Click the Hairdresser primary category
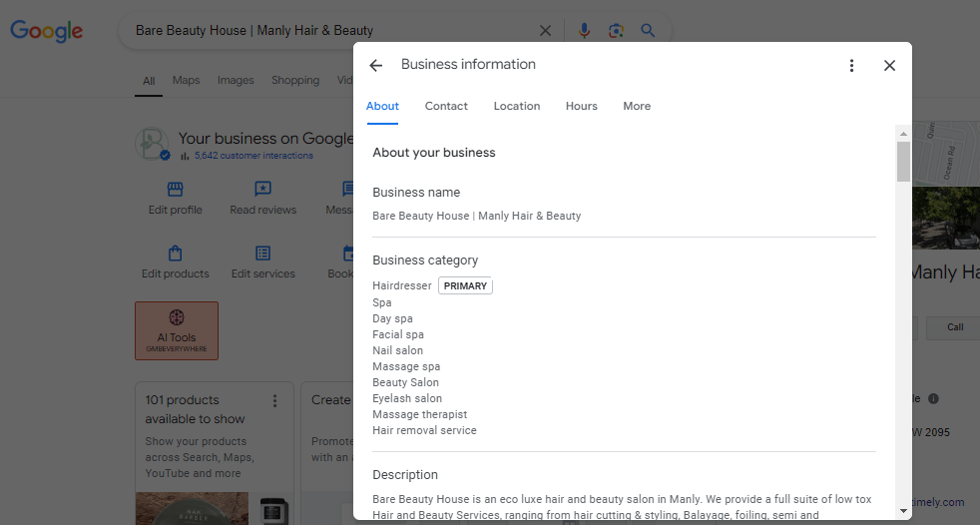The image size is (980, 525). click(x=402, y=285)
